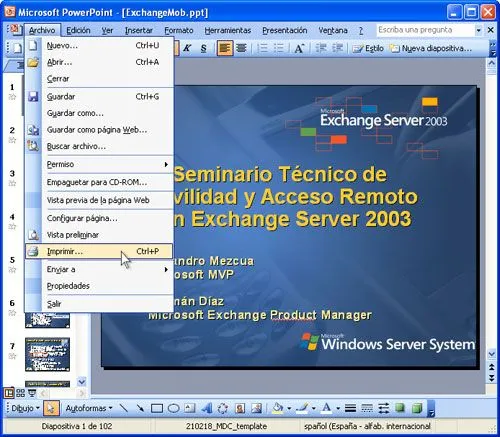Click Nueva diapositiva button
Screen dimensions: 500x437
click(431, 48)
